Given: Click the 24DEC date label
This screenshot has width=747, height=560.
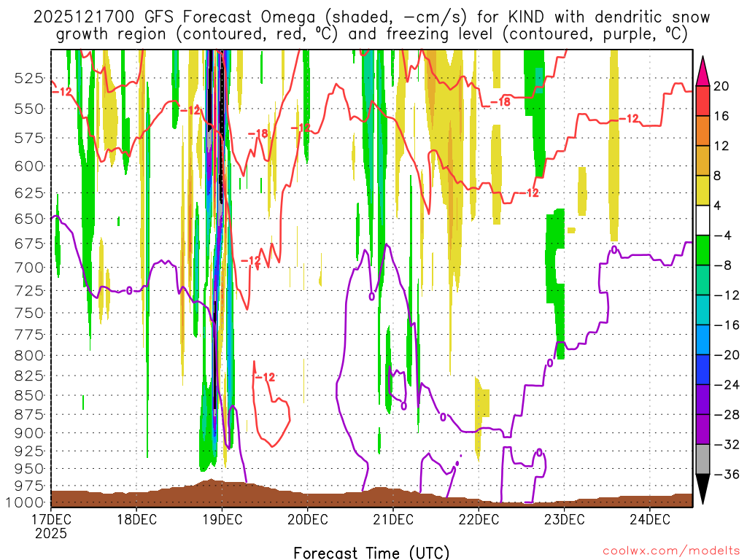Looking at the screenshot, I should 649,519.
